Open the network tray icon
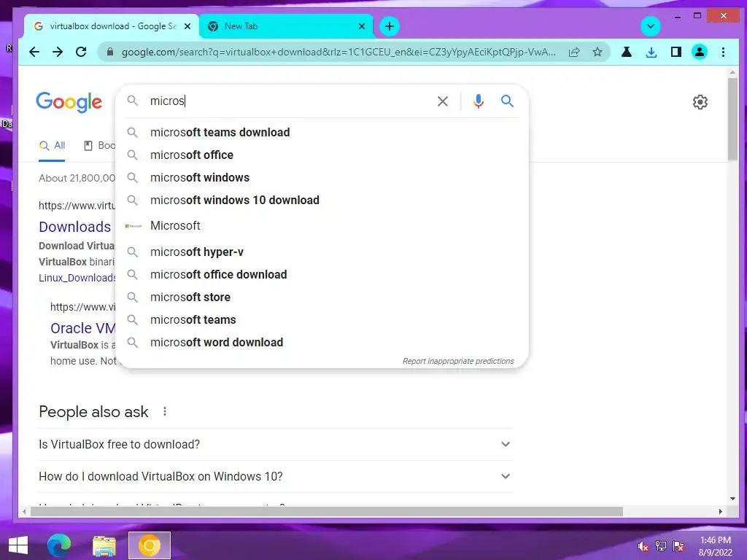Viewport: 747px width, 560px height. point(661,546)
